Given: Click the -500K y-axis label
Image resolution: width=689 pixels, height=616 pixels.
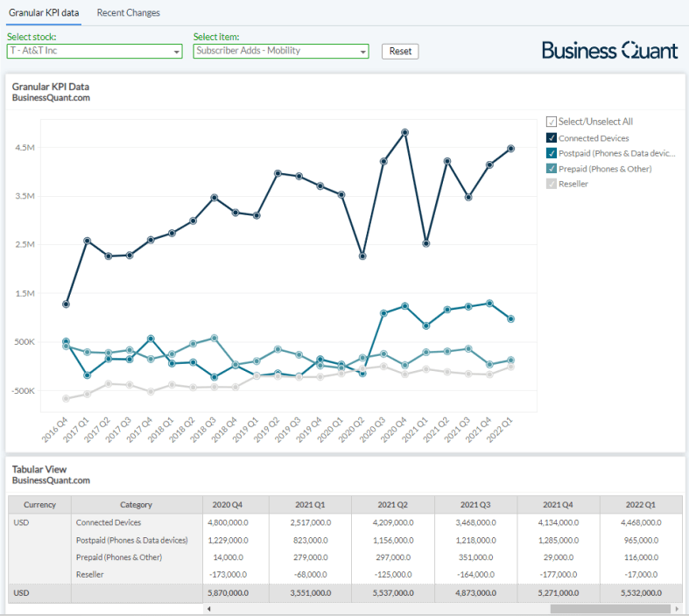Looking at the screenshot, I should click(x=23, y=391).
